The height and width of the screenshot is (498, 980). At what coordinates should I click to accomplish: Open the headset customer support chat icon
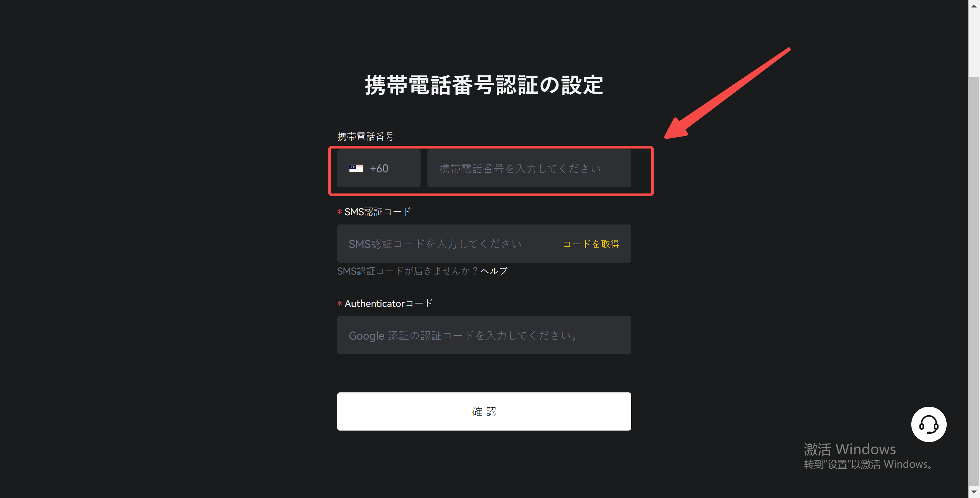click(x=928, y=424)
